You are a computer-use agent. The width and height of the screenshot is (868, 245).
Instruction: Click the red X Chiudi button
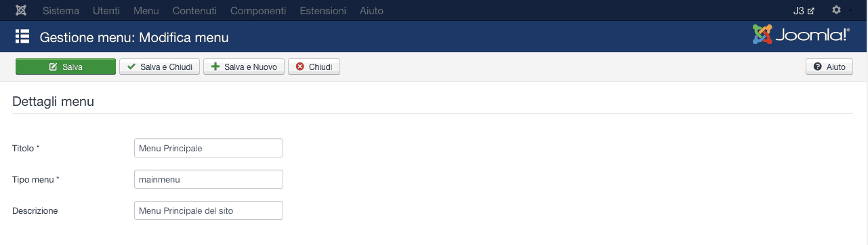click(x=314, y=67)
